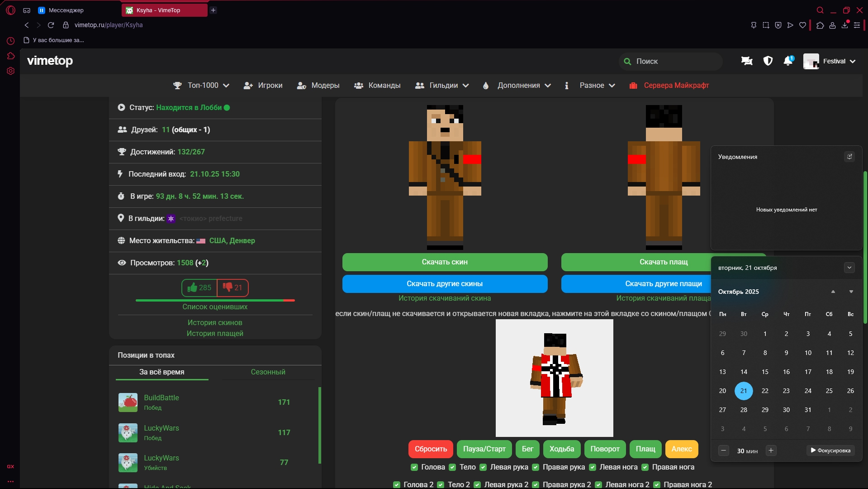
Task: Click the thumbs-down dislike button
Action: (232, 288)
